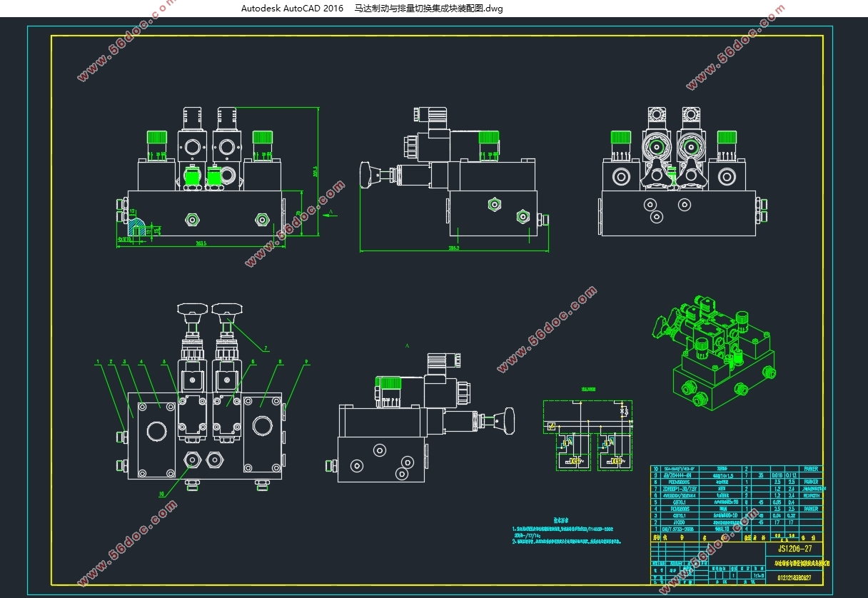The height and width of the screenshot is (598, 868).
Task: Select the 263.5 width dimension text
Action: point(199,243)
